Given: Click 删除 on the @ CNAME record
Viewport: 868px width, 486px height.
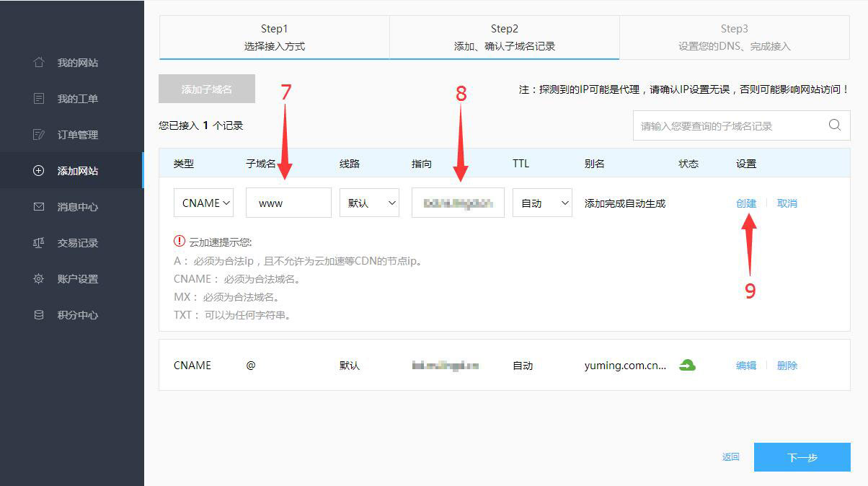Looking at the screenshot, I should pyautogui.click(x=787, y=366).
